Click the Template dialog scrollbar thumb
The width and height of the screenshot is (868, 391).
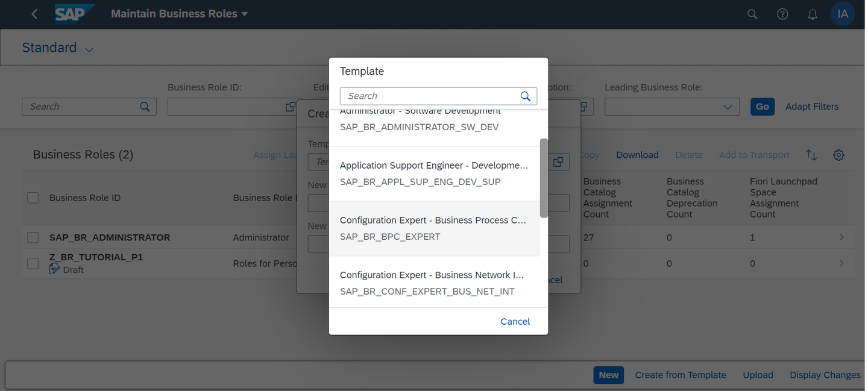click(544, 178)
